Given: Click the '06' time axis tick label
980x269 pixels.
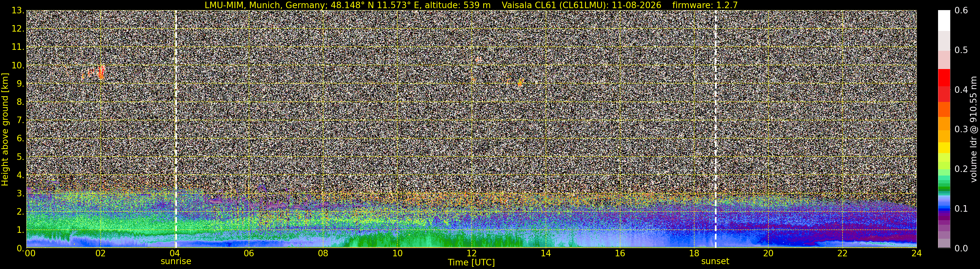Looking at the screenshot, I should (x=249, y=253).
